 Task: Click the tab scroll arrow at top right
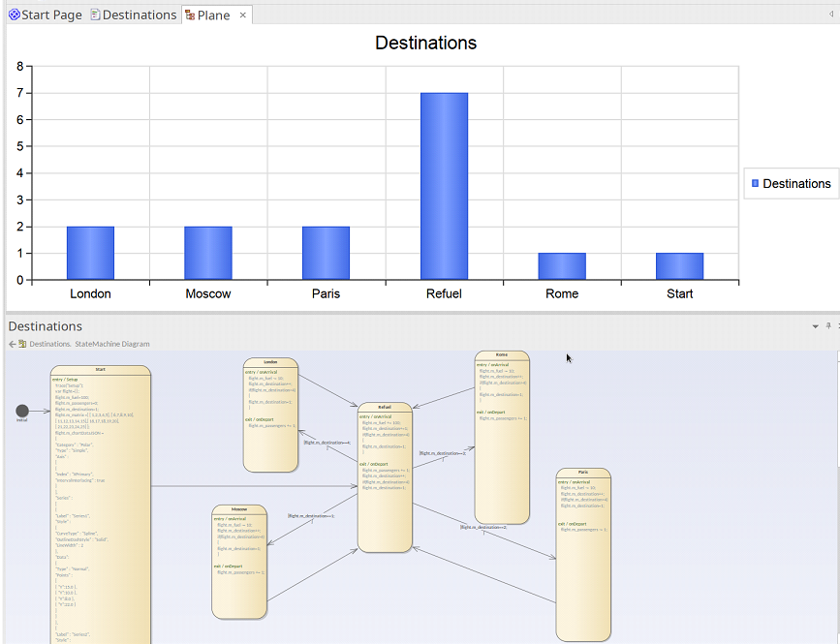[830, 15]
